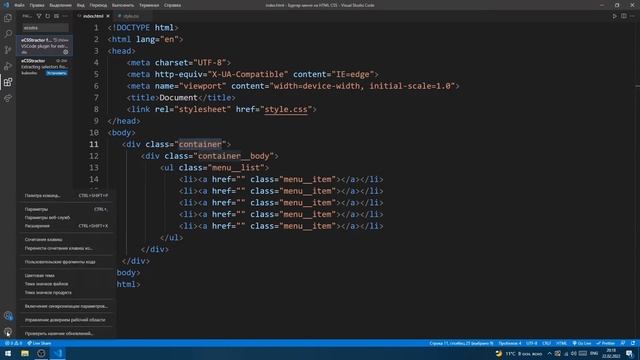Open the Выполнить menu

[123, 5]
